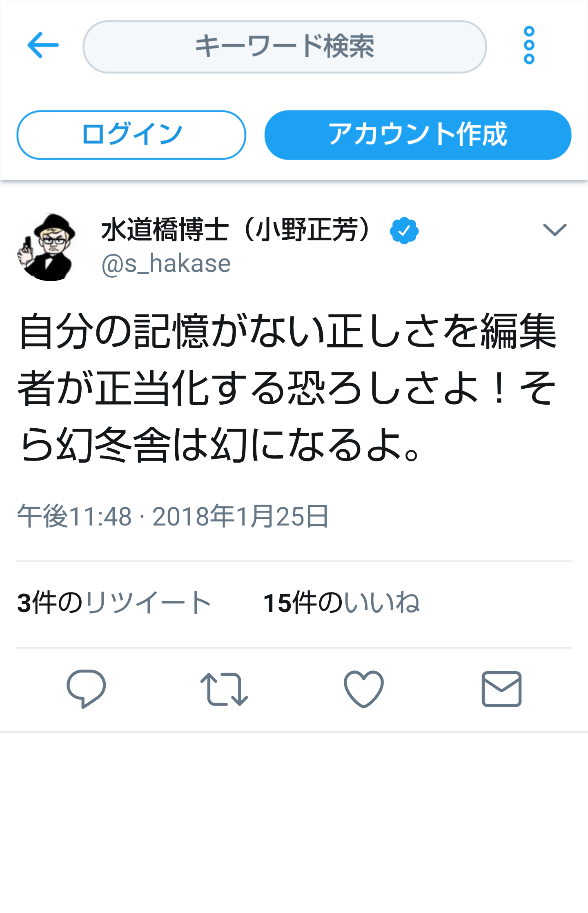Tap the retweet arrows icon
This screenshot has height=913, width=588.
point(224,689)
